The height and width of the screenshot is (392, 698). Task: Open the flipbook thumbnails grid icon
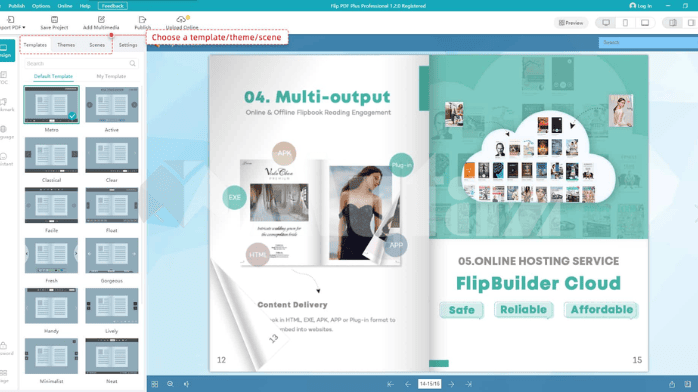coord(154,384)
